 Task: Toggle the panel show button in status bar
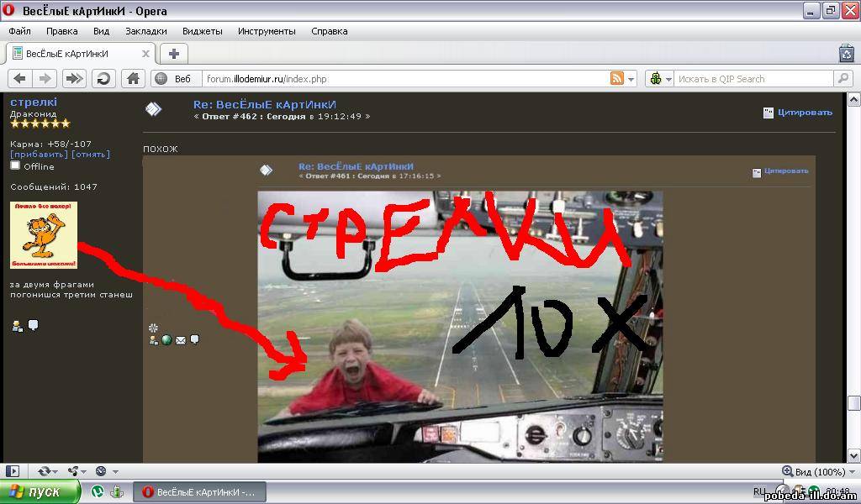[13, 471]
